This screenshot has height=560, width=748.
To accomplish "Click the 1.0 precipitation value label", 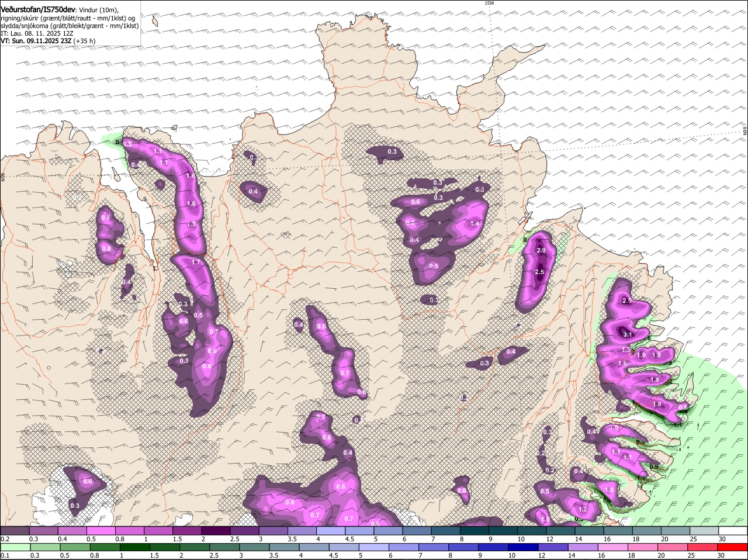I will [x=610, y=490].
